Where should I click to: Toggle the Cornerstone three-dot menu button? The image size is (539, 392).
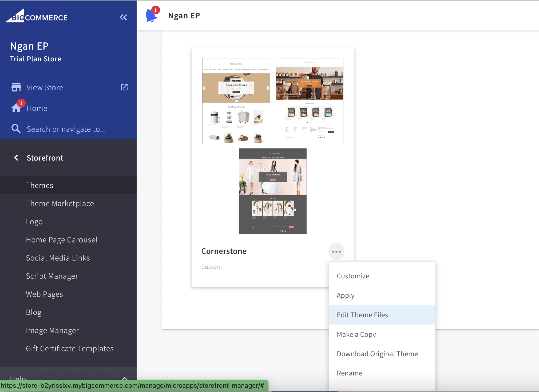(336, 251)
